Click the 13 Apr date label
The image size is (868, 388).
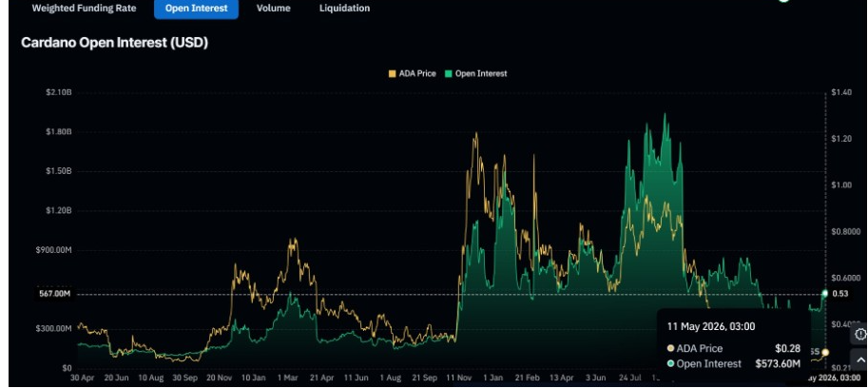[561, 378]
